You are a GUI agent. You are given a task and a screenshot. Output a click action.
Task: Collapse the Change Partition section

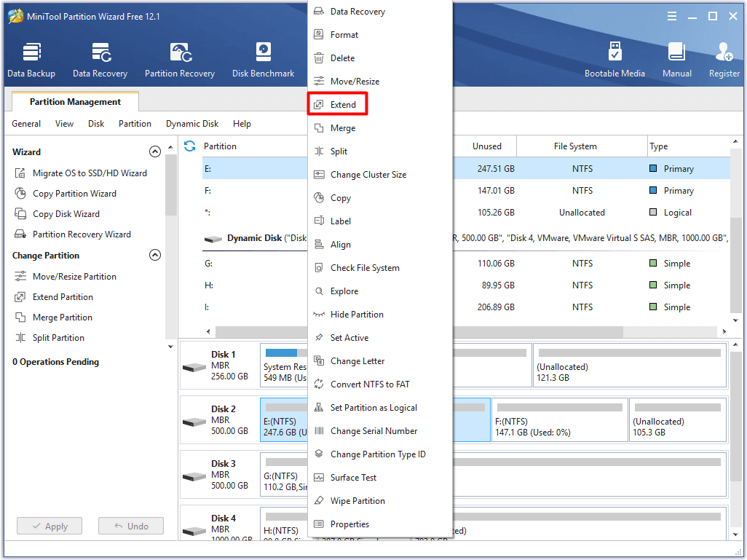(155, 255)
